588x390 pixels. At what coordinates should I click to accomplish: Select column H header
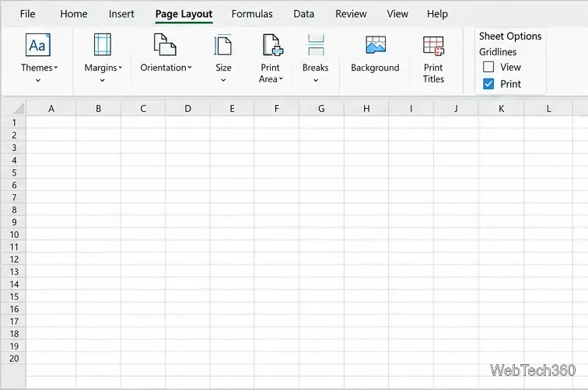(366, 108)
